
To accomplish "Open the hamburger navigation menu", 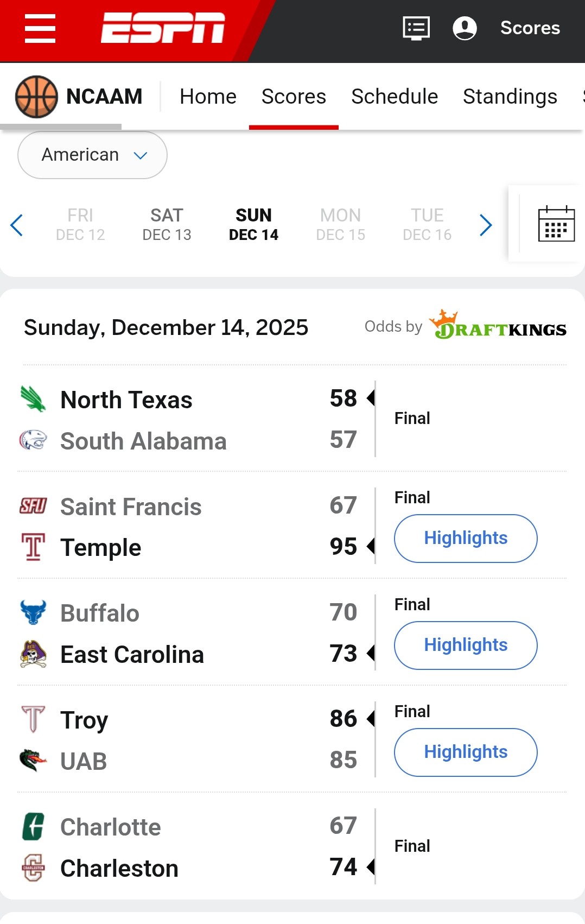I will [40, 28].
